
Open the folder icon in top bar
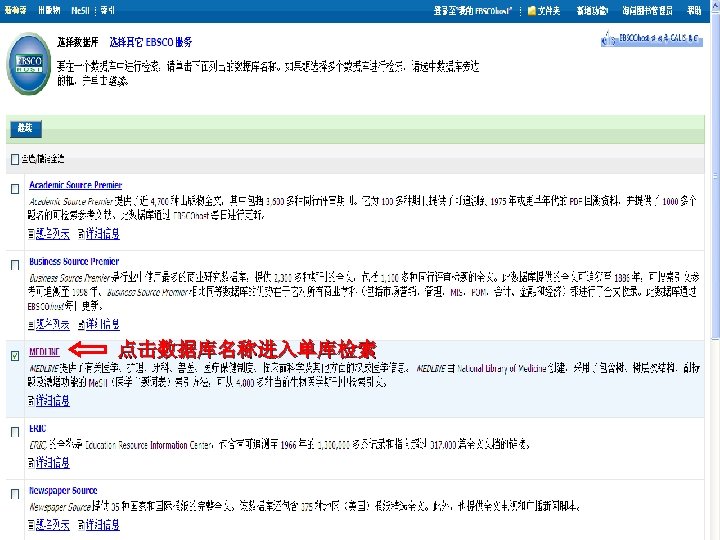click(x=532, y=11)
